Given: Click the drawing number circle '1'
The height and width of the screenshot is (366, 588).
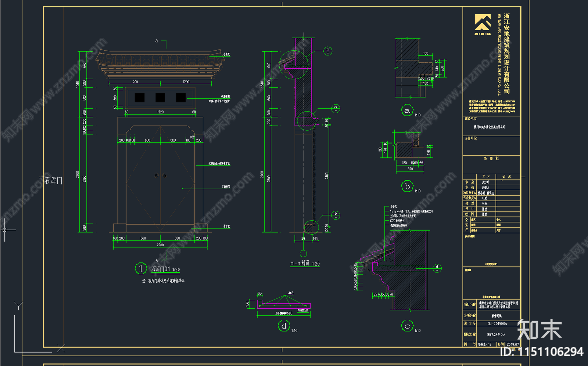Looking at the screenshot, I should (141, 269).
